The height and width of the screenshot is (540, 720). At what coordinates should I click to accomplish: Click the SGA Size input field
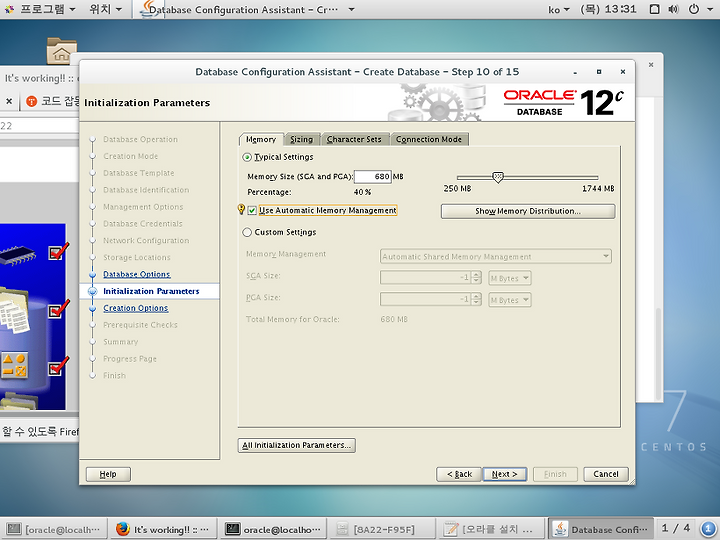click(x=426, y=278)
